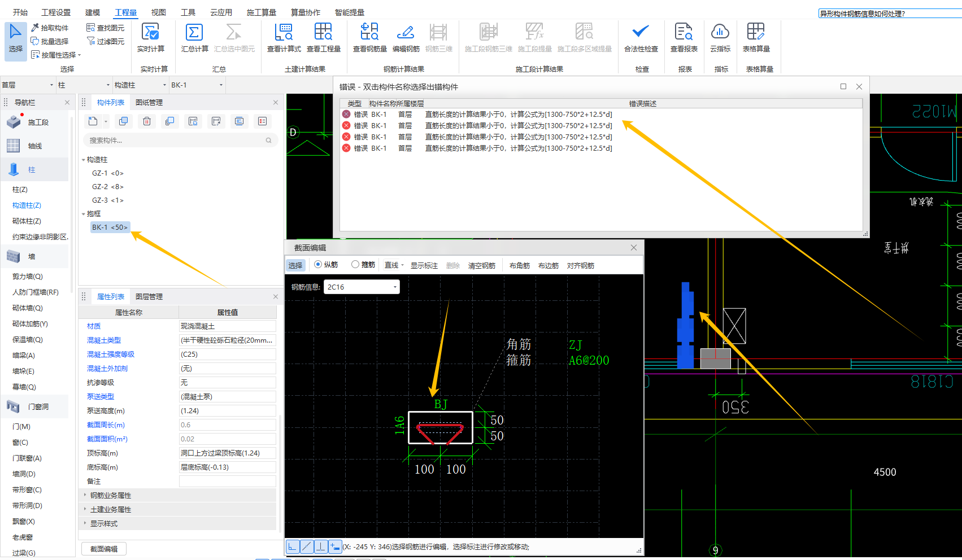The image size is (962, 560).
Task: Click 过滤图元 filter element tool
Action: 106,41
